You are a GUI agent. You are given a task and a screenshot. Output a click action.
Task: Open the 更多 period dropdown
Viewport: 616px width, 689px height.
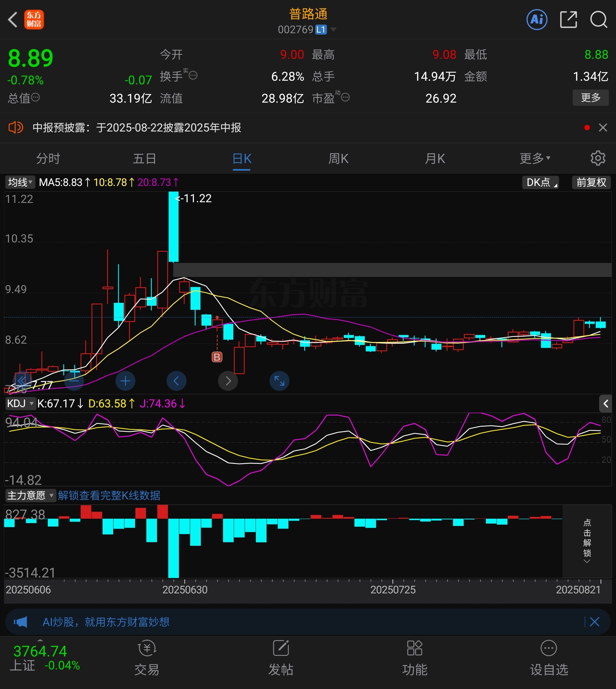coord(535,158)
